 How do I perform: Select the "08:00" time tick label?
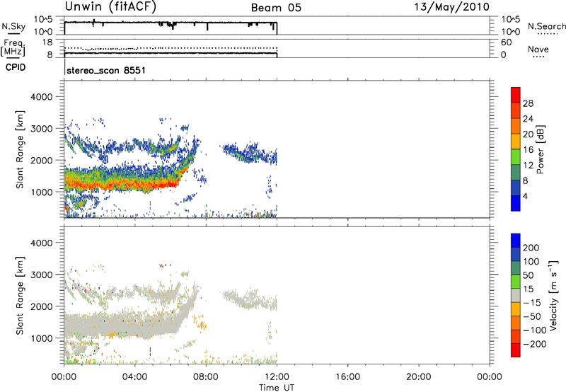206,377
